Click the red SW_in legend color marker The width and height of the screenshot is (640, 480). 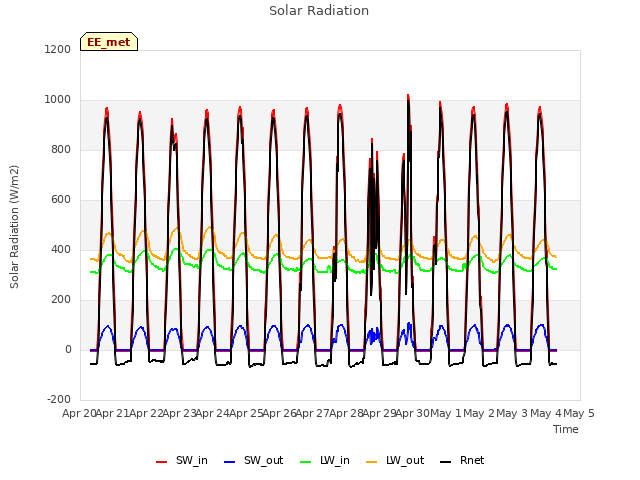pos(162,462)
